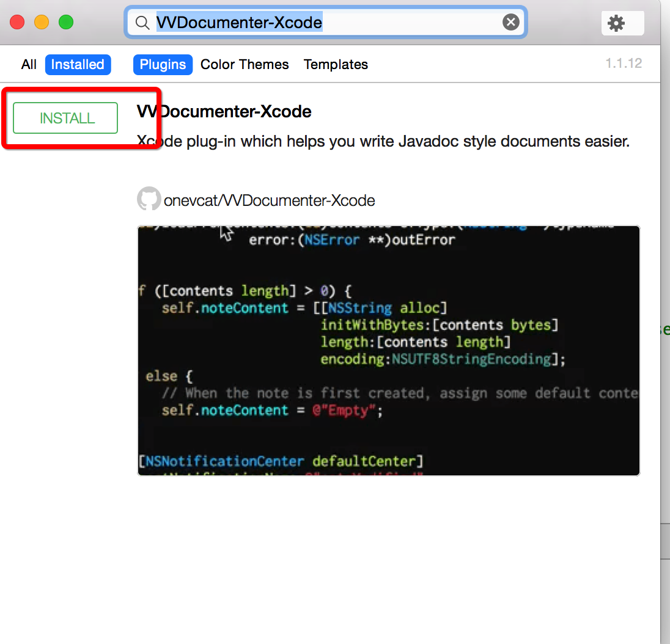
Task: Show All packages filter
Action: tap(29, 65)
